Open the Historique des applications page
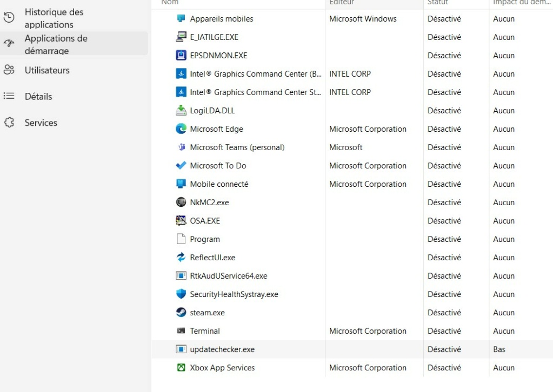The width and height of the screenshot is (553, 392). click(74, 18)
